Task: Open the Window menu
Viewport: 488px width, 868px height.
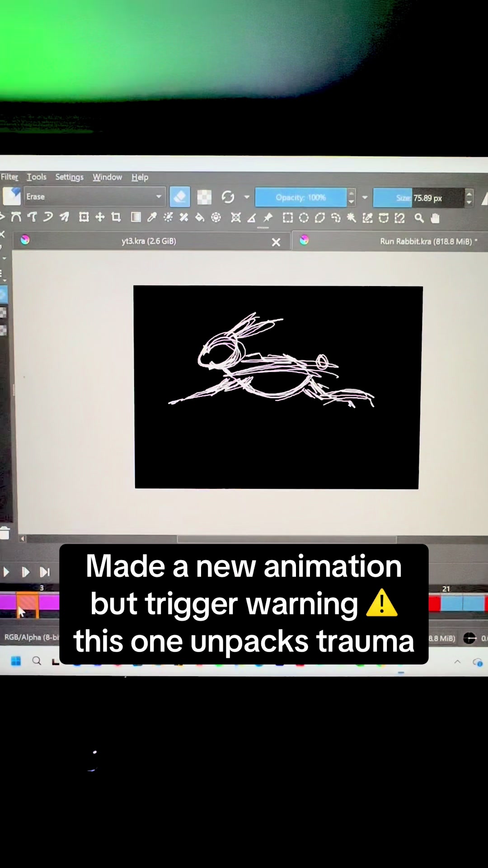Action: (108, 177)
